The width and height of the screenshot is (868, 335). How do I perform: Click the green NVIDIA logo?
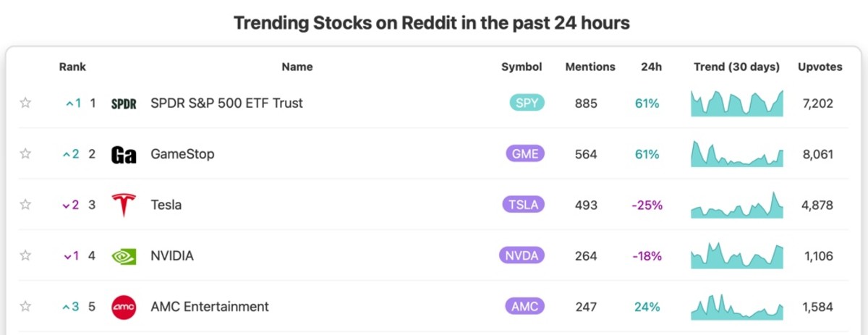coord(124,256)
